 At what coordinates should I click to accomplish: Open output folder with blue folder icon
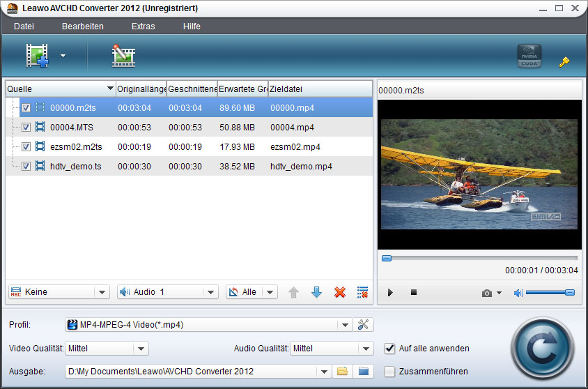coord(364,372)
